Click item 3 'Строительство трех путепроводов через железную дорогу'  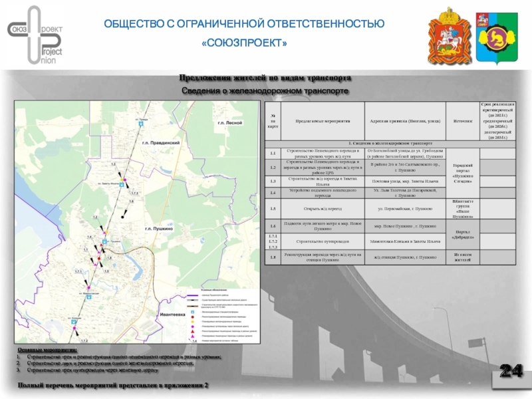coord(92,370)
